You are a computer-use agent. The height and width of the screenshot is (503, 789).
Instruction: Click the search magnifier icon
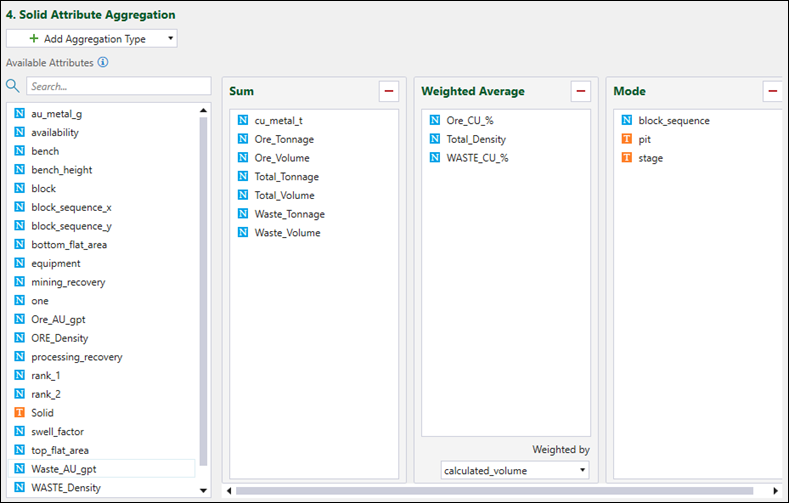(13, 87)
